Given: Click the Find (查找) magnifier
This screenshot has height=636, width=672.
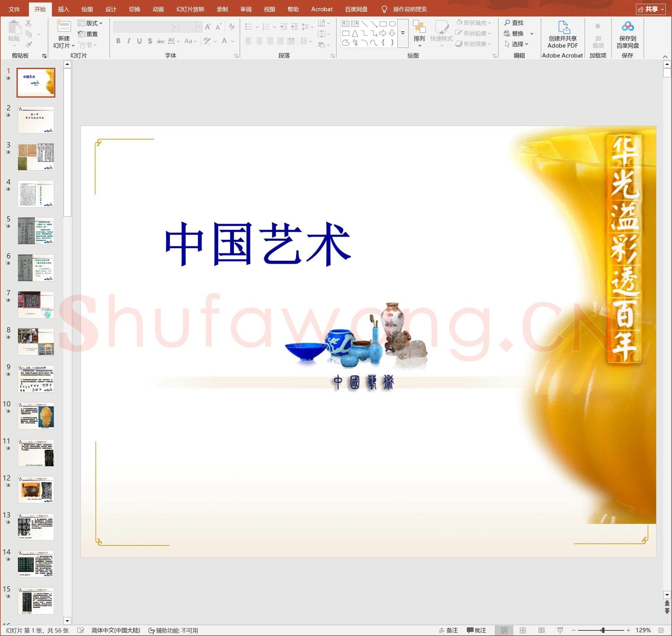Looking at the screenshot, I should click(507, 22).
